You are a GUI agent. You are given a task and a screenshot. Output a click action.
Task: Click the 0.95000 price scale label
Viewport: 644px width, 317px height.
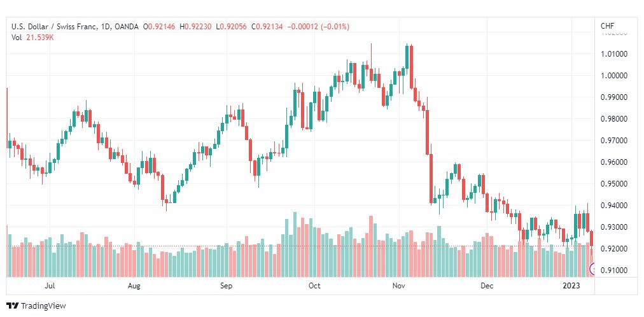(615, 183)
